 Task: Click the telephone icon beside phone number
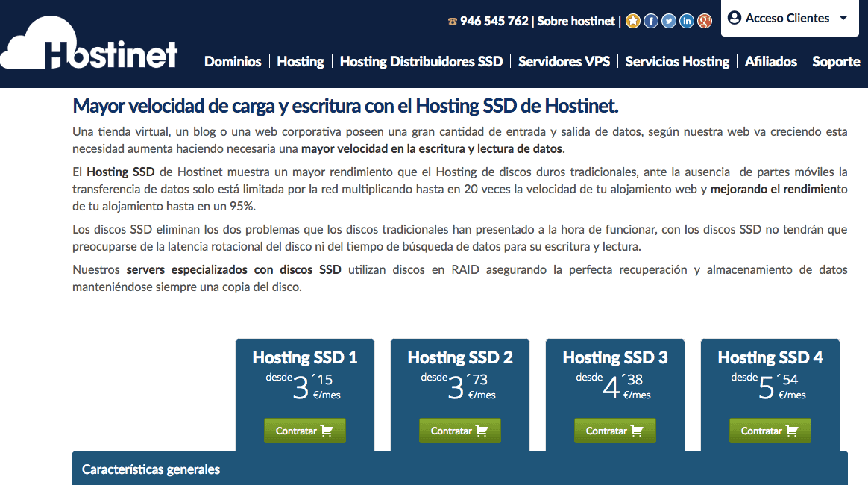pyautogui.click(x=452, y=22)
